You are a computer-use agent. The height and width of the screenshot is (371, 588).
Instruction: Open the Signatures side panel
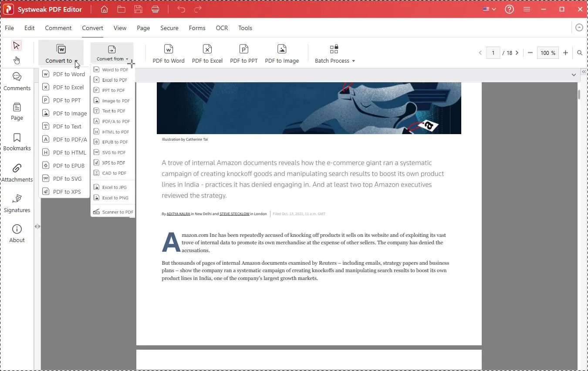(x=17, y=203)
